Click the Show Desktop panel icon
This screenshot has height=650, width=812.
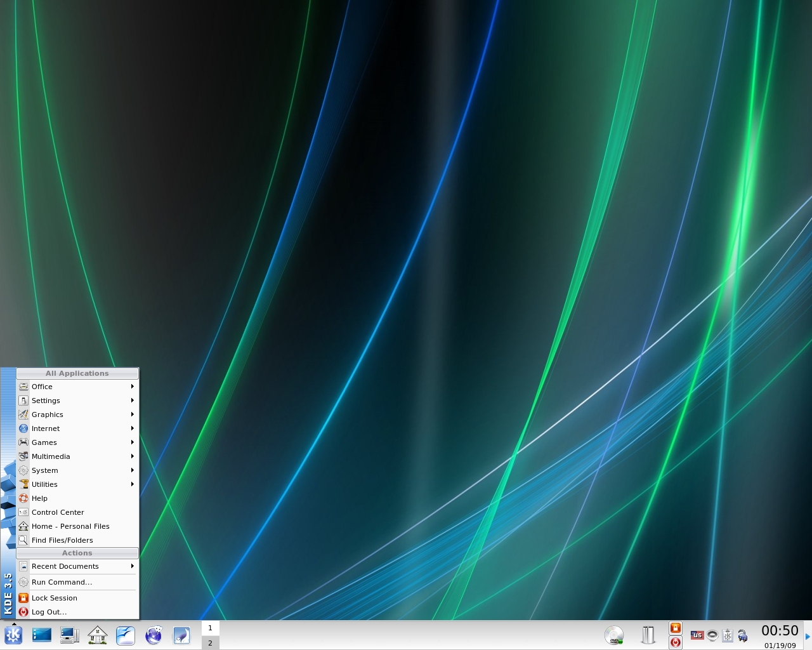pos(42,635)
